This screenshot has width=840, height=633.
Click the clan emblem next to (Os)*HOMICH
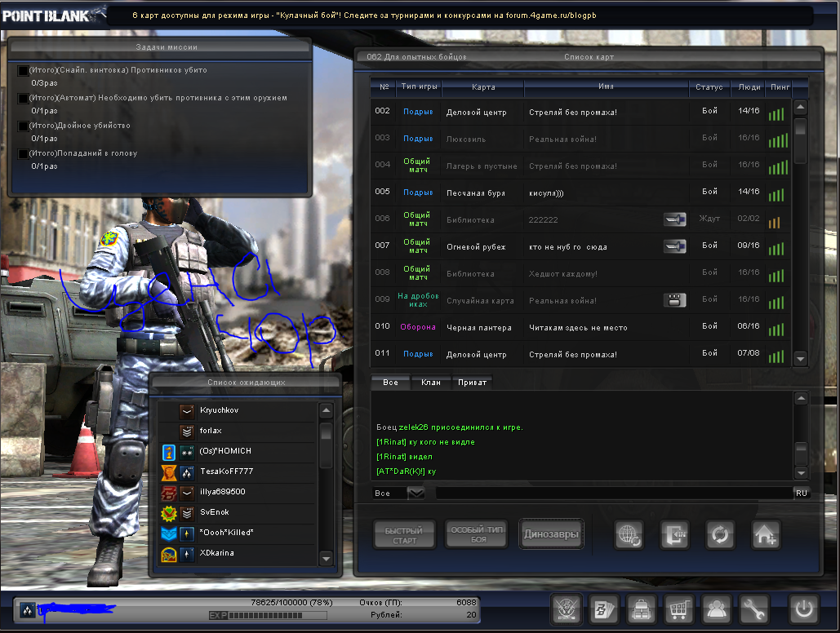[x=169, y=452]
